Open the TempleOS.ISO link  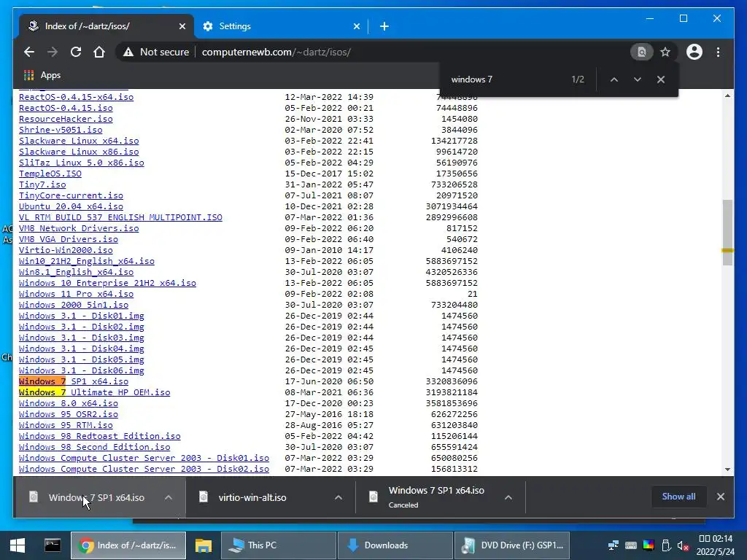click(x=50, y=174)
